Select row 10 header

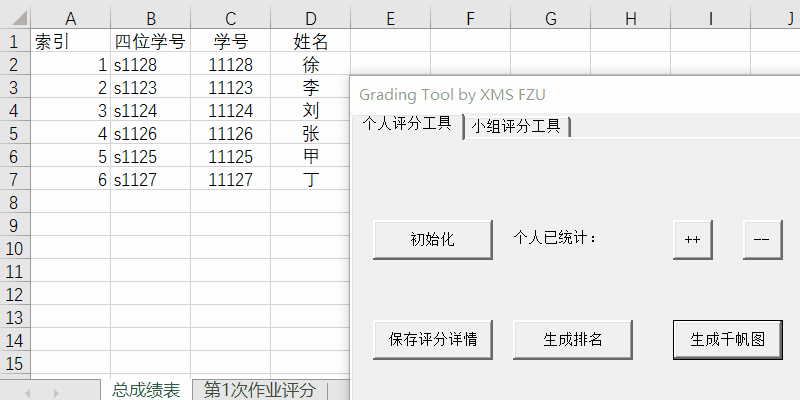point(15,248)
